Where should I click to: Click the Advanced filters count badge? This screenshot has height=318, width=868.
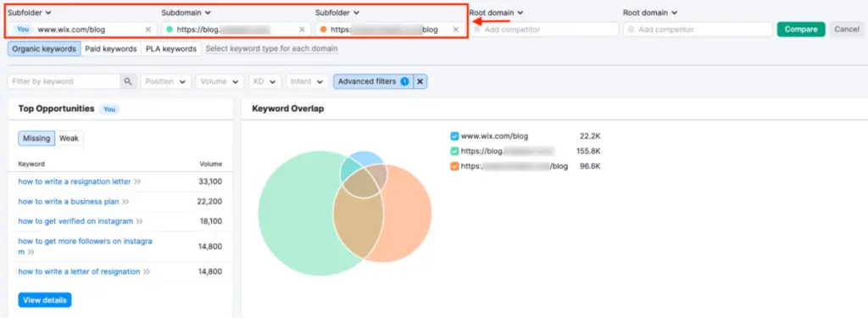coord(404,81)
